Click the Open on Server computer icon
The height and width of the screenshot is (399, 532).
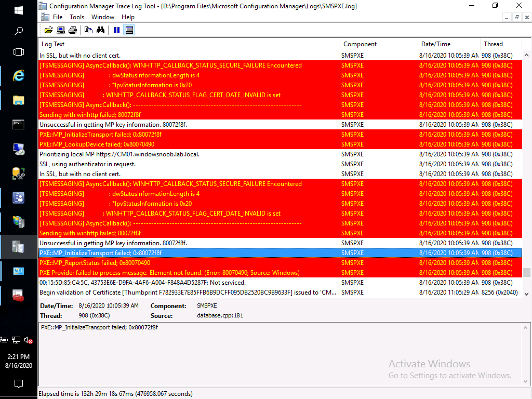coord(61,30)
